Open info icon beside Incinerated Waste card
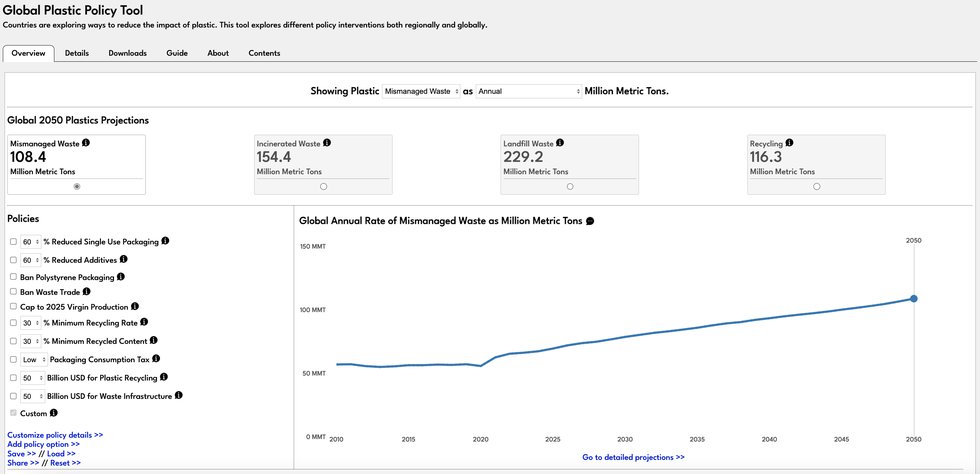 328,143
